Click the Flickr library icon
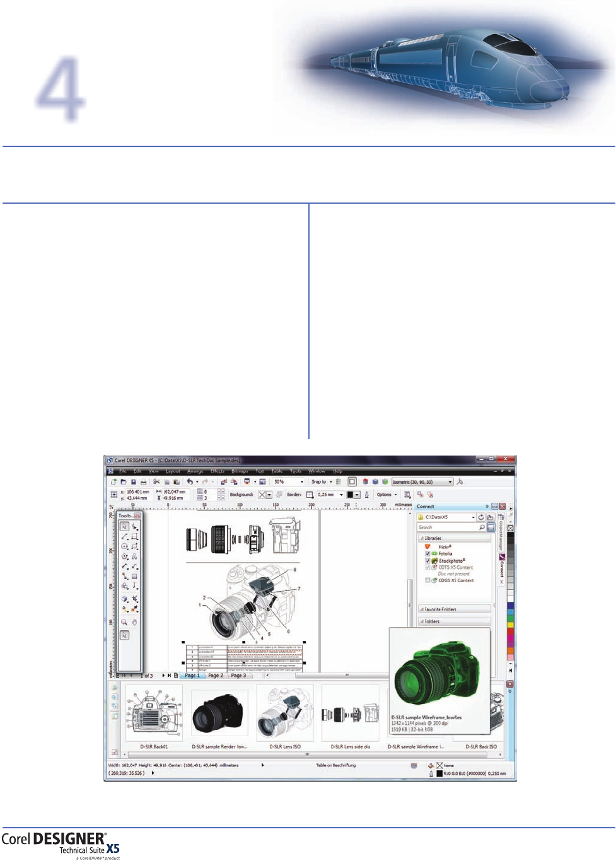The width and height of the screenshot is (616, 863). (427, 547)
